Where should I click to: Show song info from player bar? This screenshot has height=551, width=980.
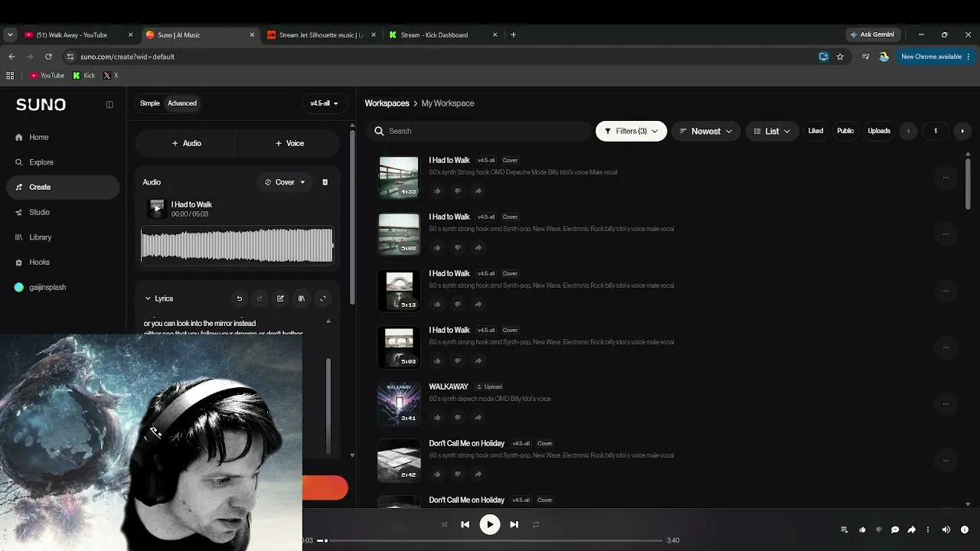(x=964, y=530)
